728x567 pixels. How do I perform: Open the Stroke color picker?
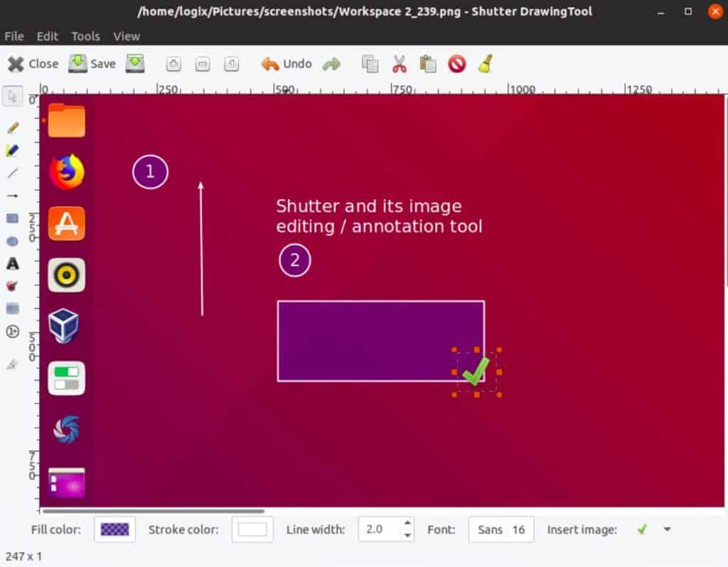point(252,529)
